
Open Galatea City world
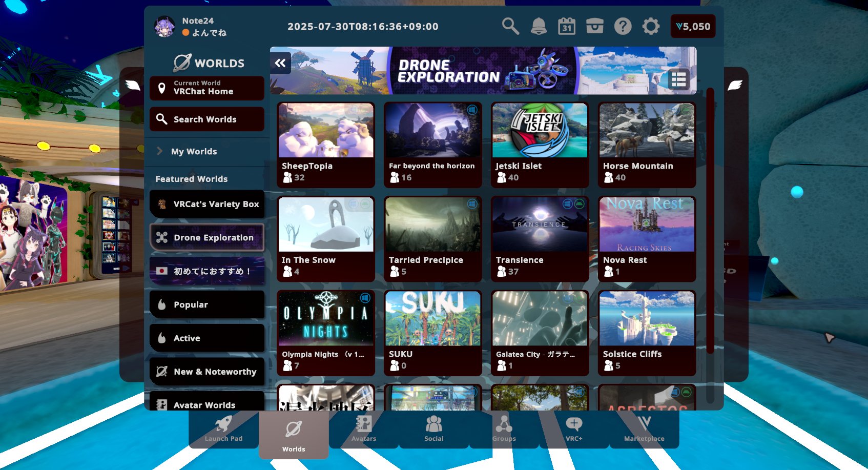click(540, 333)
